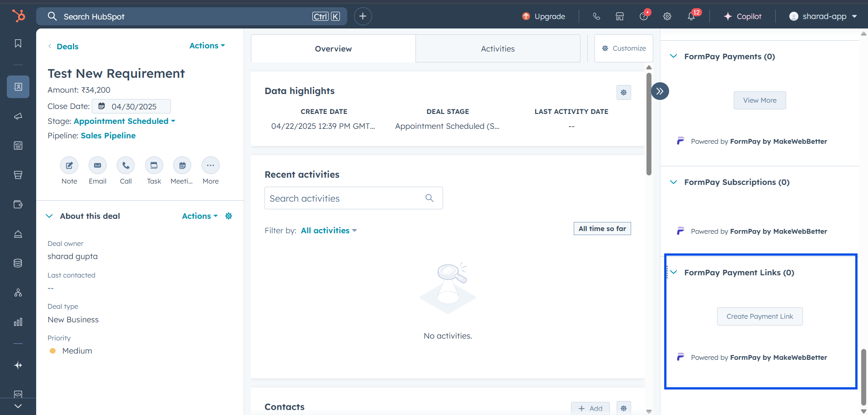
Task: Open the Sales Pipeline link
Action: click(108, 136)
